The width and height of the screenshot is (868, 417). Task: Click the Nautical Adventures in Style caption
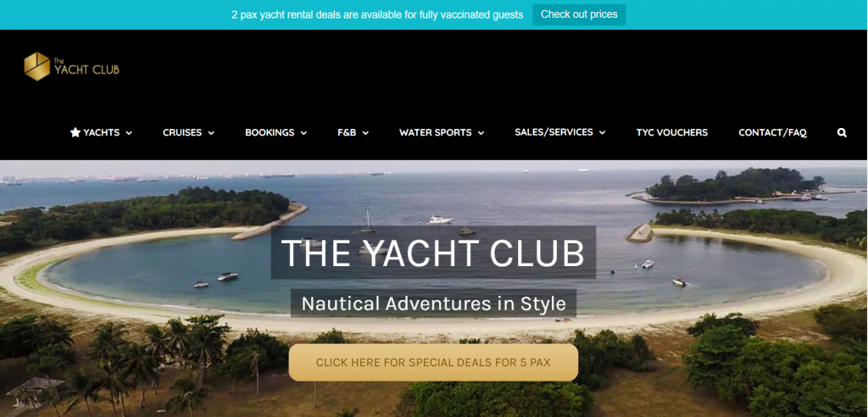coord(433,303)
